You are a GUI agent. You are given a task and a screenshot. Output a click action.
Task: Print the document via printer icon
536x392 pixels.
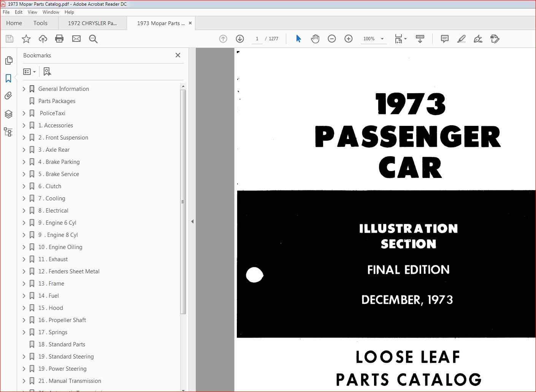[x=59, y=39]
